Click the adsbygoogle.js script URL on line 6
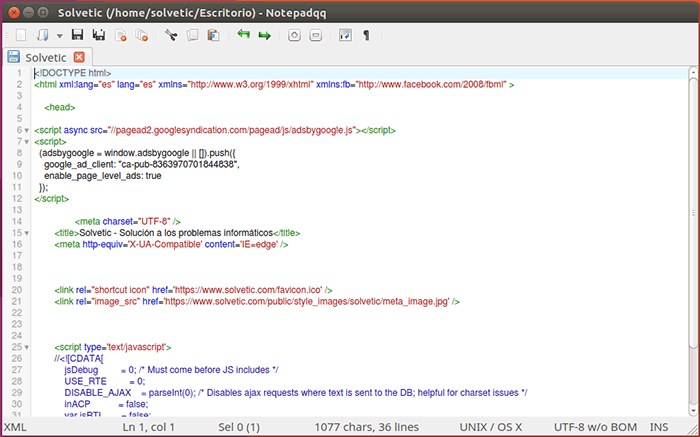Screen dimensions: 700x437 coord(231,130)
